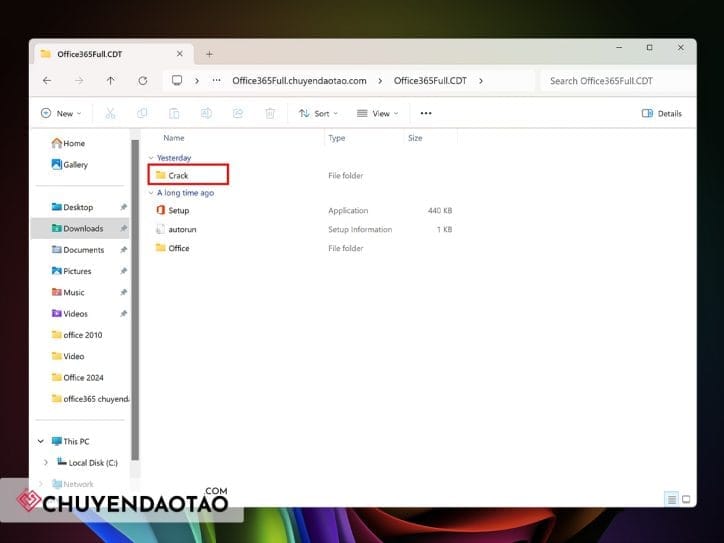Close the Office365Full.CDT tab
This screenshot has height=543, width=724.
click(180, 54)
